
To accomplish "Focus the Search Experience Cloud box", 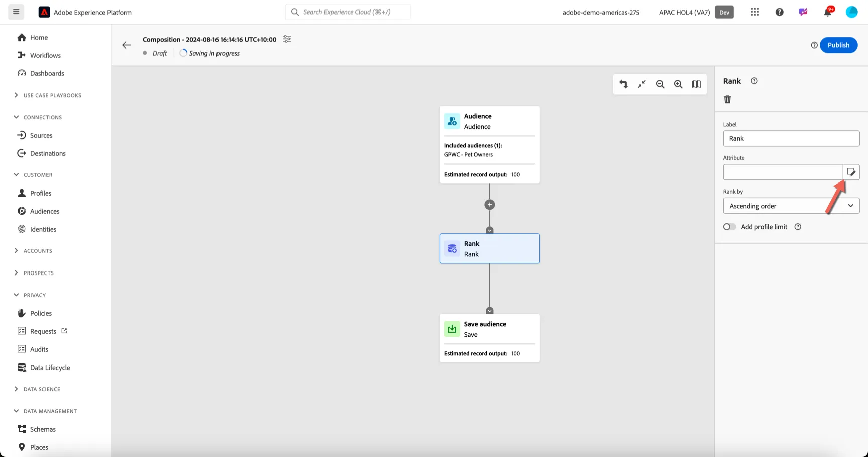I will pyautogui.click(x=348, y=12).
